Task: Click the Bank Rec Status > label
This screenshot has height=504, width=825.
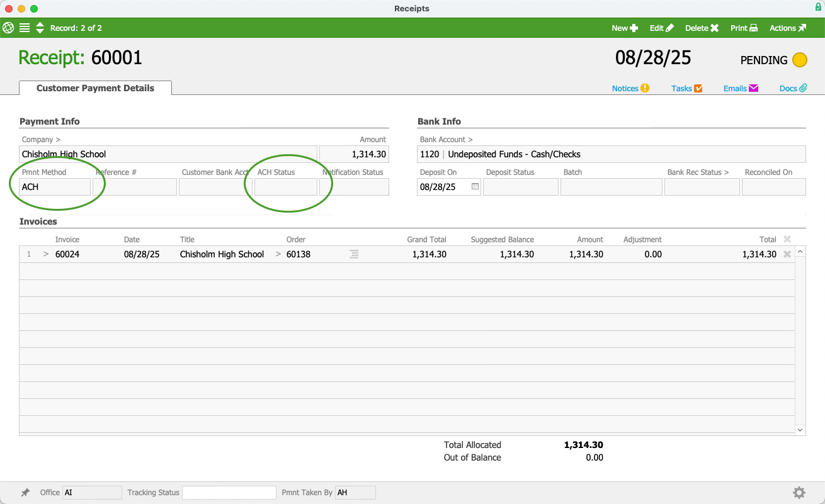Action: [x=698, y=172]
